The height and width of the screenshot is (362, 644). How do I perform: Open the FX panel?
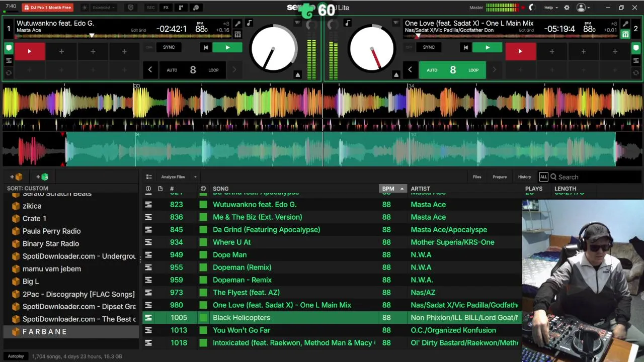point(166,8)
